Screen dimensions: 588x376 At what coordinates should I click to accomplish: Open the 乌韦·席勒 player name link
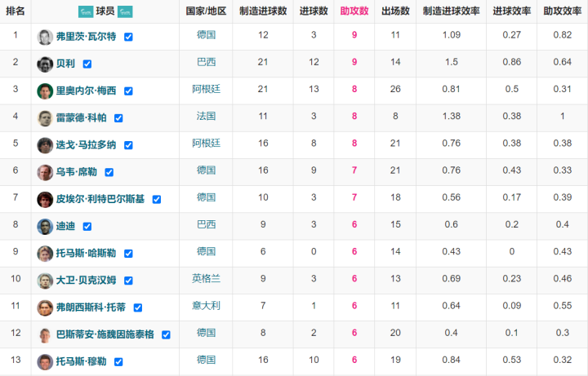point(78,172)
